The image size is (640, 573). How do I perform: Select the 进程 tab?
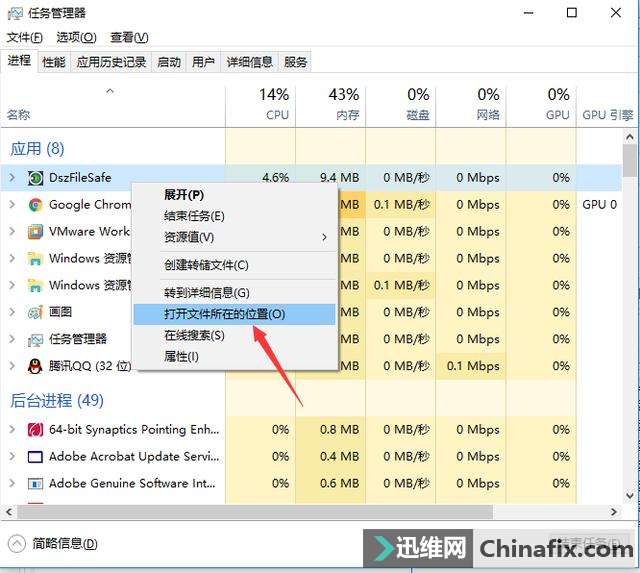tap(19, 61)
